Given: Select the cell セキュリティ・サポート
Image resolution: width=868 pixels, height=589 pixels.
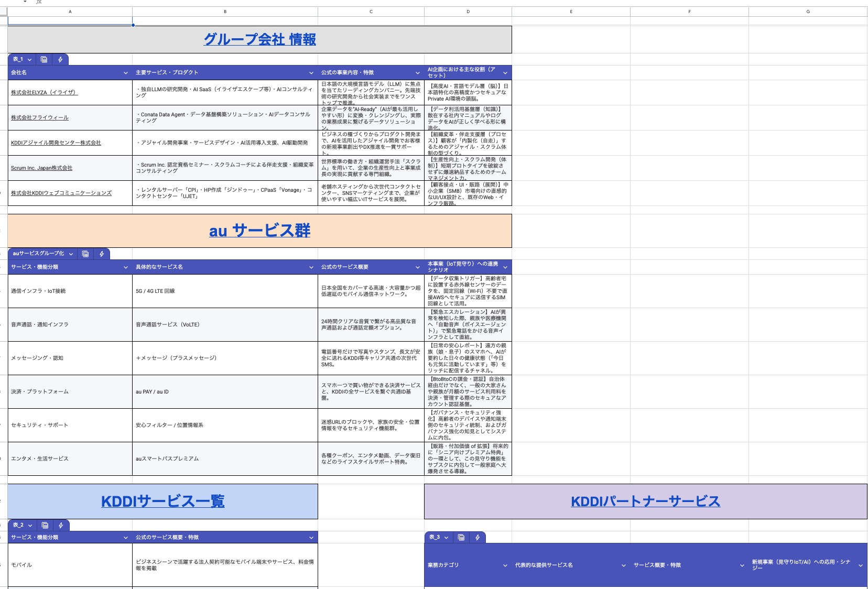Looking at the screenshot, I should (x=70, y=426).
